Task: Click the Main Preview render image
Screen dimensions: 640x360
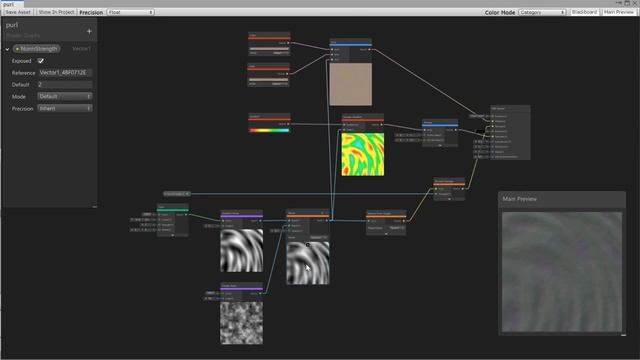Action: [562, 272]
